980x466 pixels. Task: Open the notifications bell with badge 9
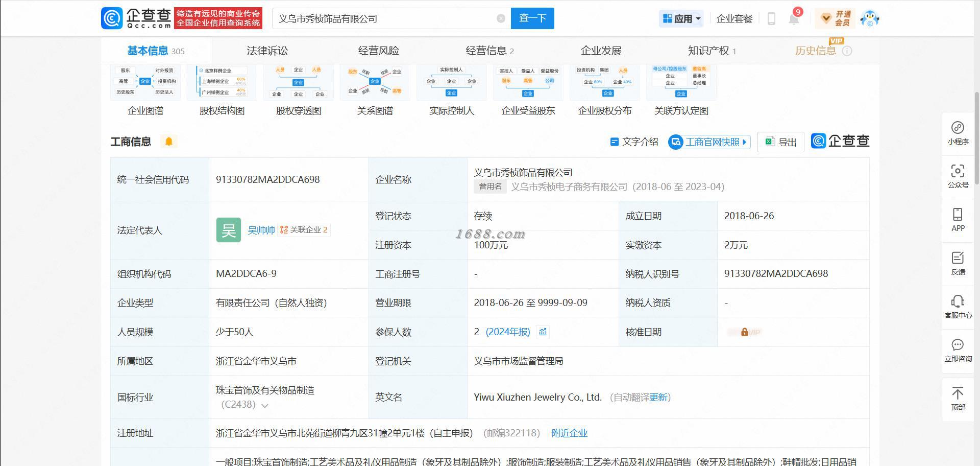point(794,18)
